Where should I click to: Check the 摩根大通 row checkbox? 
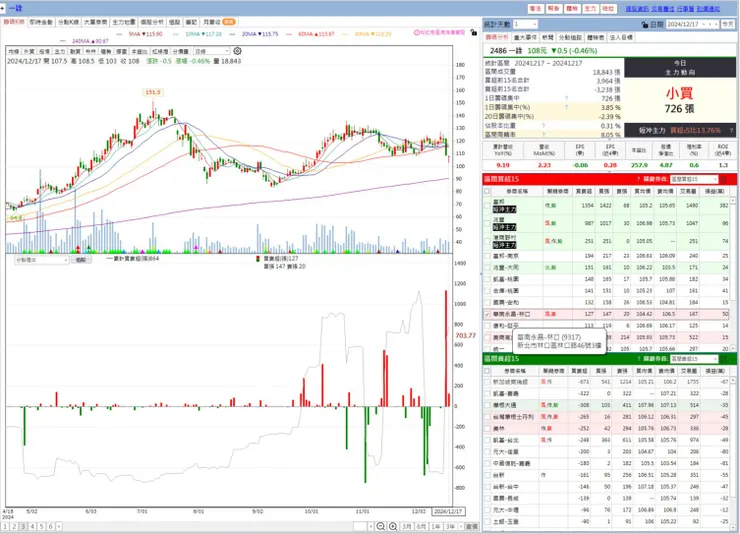coord(487,405)
